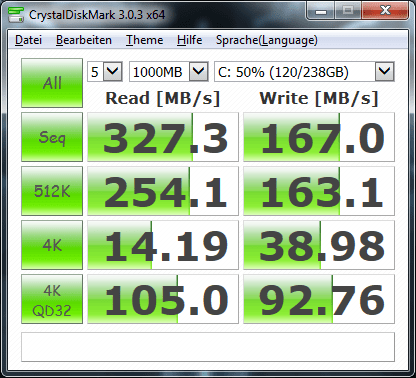The width and height of the screenshot is (416, 378).
Task: Select 4K QD32 write result 92.76
Action: pos(319,299)
